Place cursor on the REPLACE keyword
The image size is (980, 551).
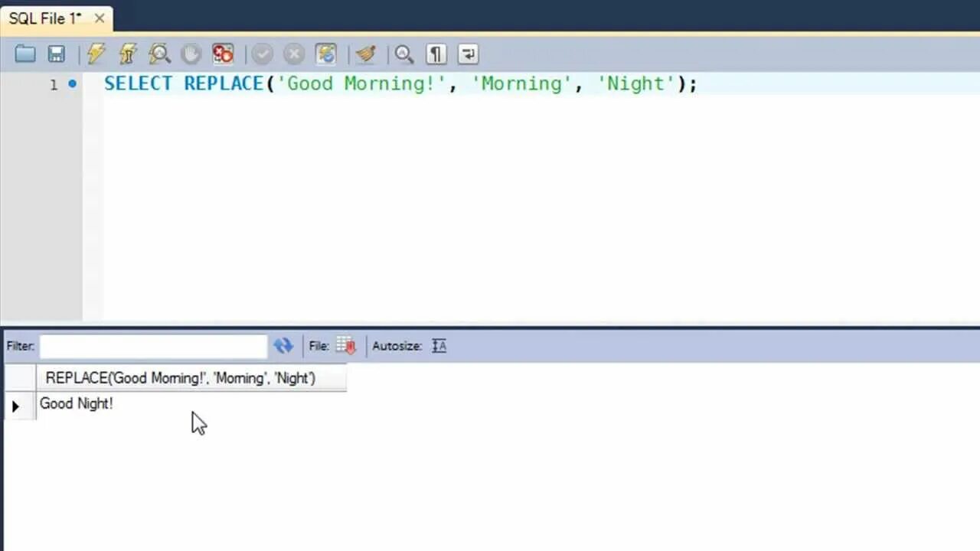coord(224,83)
